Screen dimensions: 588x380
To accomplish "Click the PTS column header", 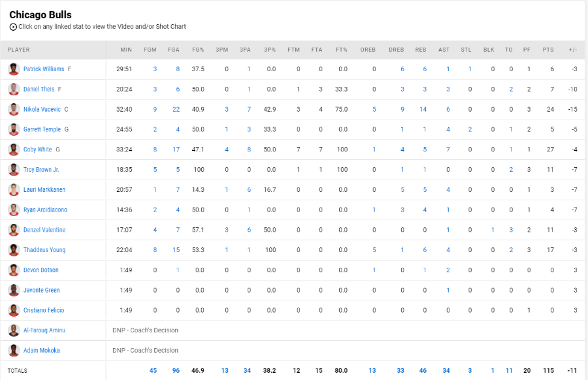I will click(548, 50).
